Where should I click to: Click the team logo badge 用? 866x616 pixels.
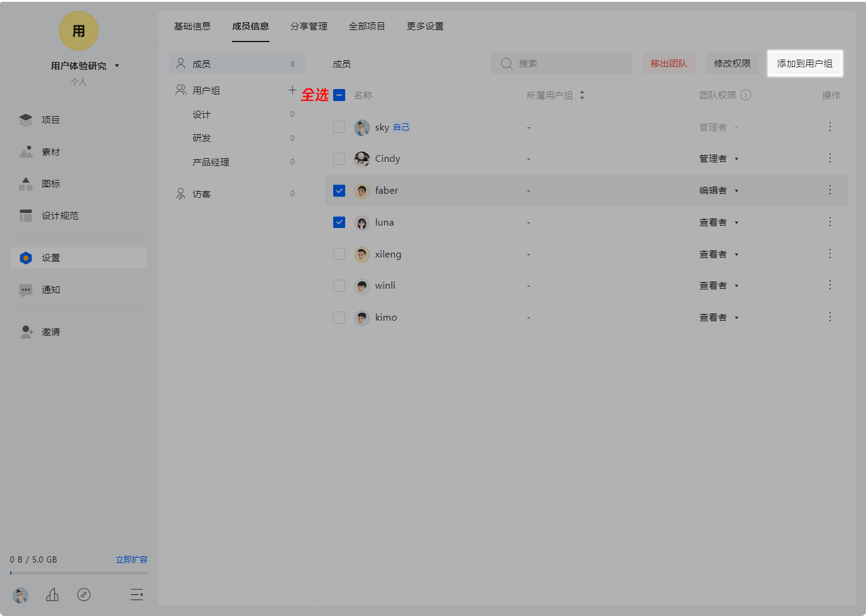tap(79, 31)
